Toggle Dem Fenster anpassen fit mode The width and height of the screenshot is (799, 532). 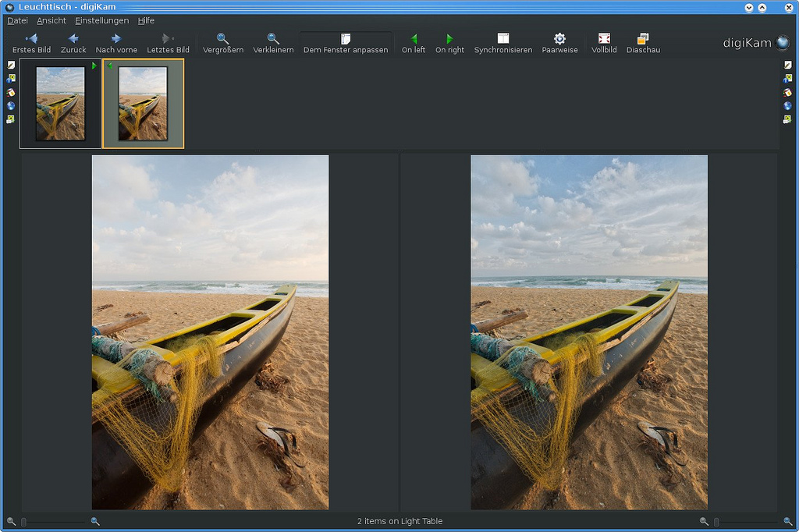coord(346,43)
